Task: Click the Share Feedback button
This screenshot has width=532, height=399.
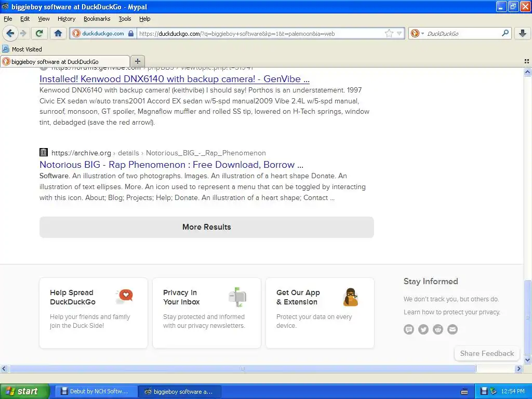Action: coord(487,353)
